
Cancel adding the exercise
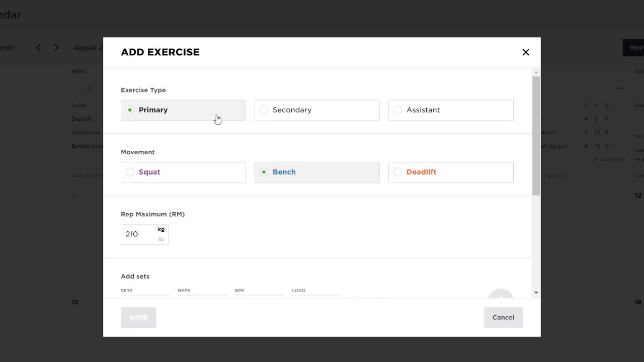503,317
